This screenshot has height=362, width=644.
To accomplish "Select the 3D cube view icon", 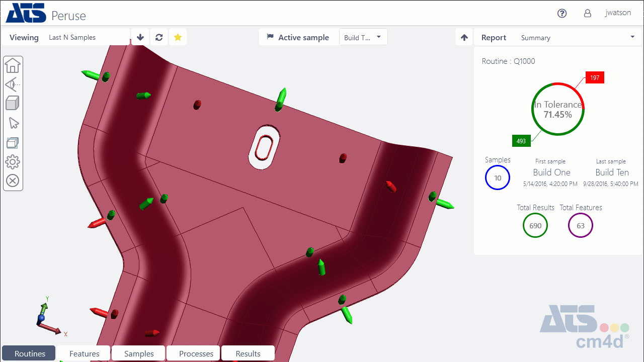I will [13, 104].
